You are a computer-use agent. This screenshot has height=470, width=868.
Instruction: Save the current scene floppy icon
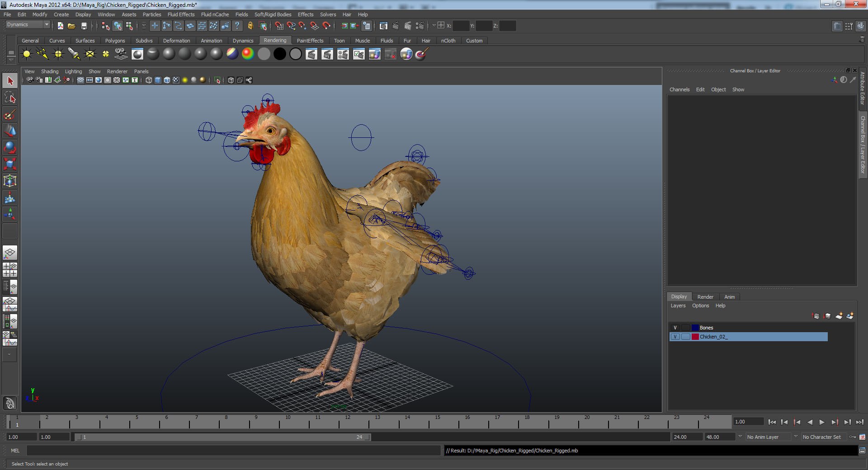pos(84,26)
